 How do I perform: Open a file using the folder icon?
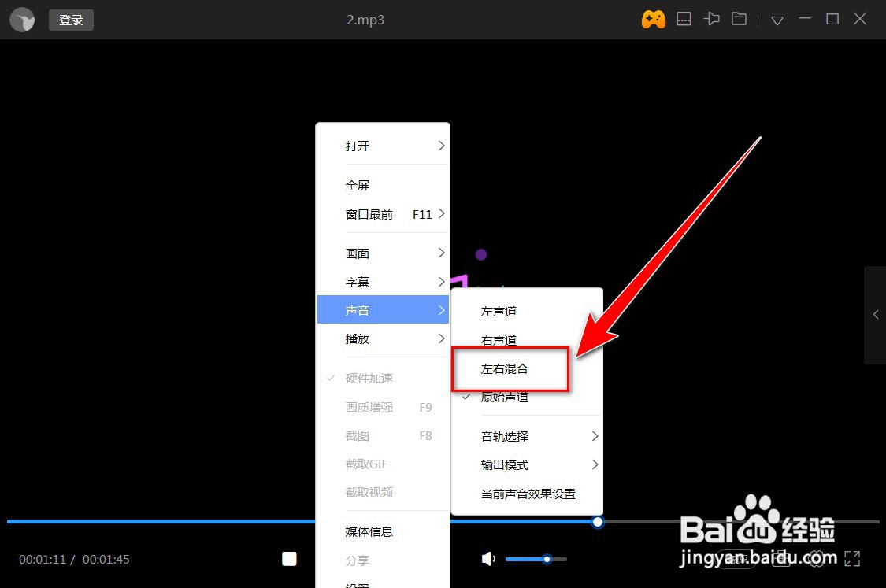pyautogui.click(x=739, y=18)
